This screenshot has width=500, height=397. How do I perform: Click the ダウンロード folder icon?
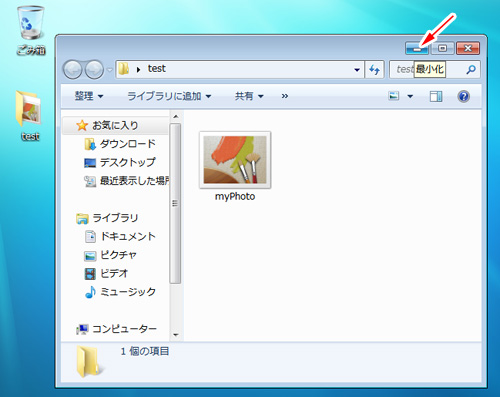[90, 144]
